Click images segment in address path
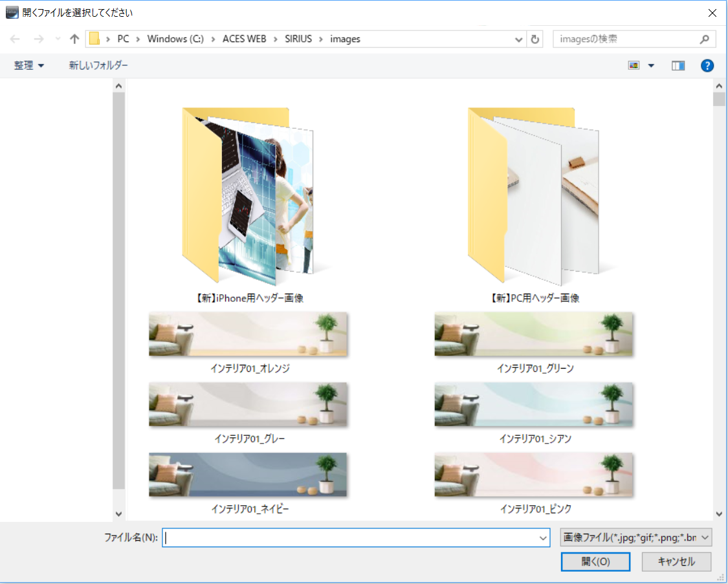The height and width of the screenshot is (584, 728). pos(345,39)
